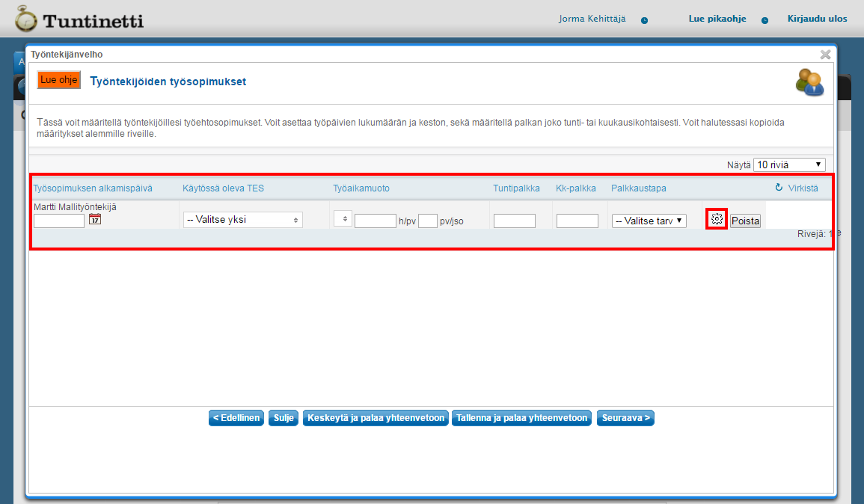Focus the Kk-palkka input field

click(x=577, y=221)
